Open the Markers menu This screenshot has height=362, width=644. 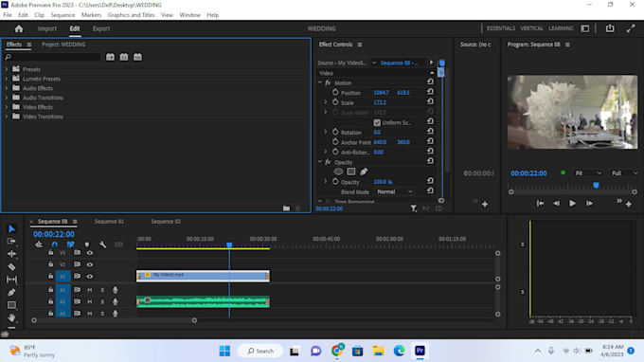click(91, 15)
